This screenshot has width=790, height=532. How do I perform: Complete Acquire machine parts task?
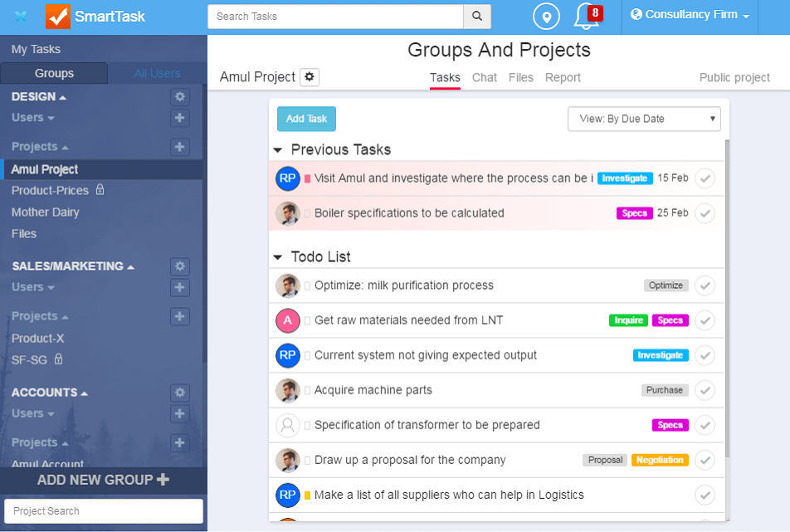(705, 390)
